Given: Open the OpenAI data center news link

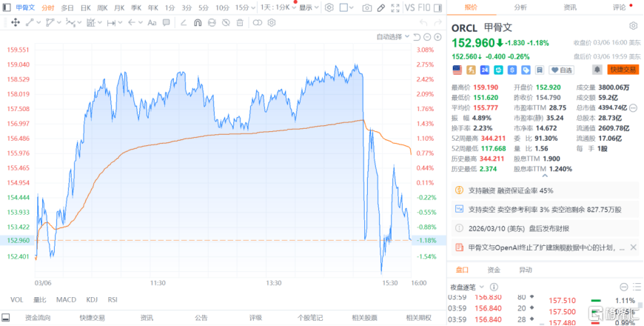Looking at the screenshot, I should tap(546, 247).
